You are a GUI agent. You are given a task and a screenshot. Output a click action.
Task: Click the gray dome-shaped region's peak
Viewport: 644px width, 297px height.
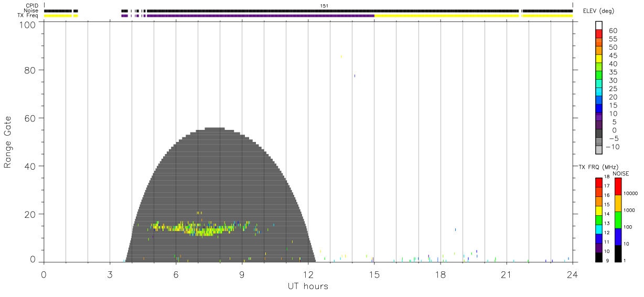pyautogui.click(x=214, y=129)
